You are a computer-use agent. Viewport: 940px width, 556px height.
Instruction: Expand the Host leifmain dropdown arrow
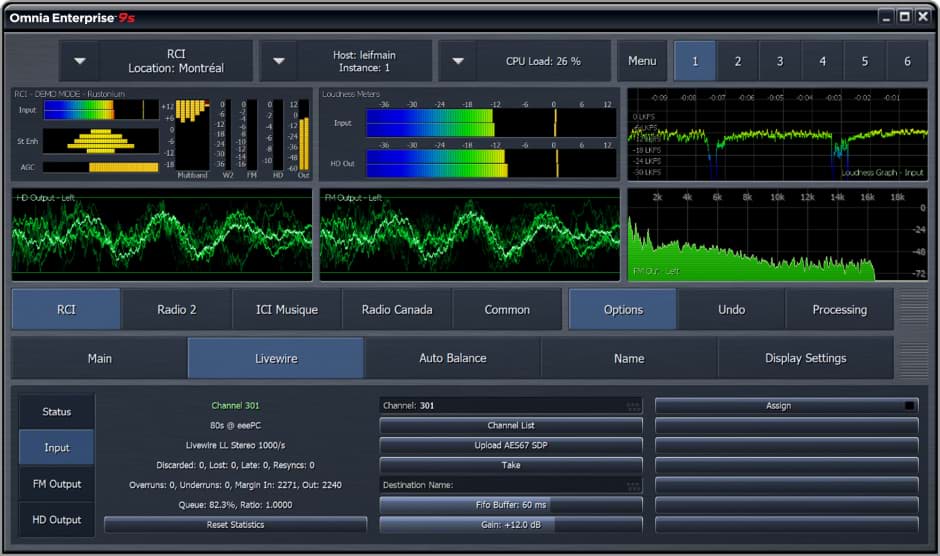click(281, 61)
